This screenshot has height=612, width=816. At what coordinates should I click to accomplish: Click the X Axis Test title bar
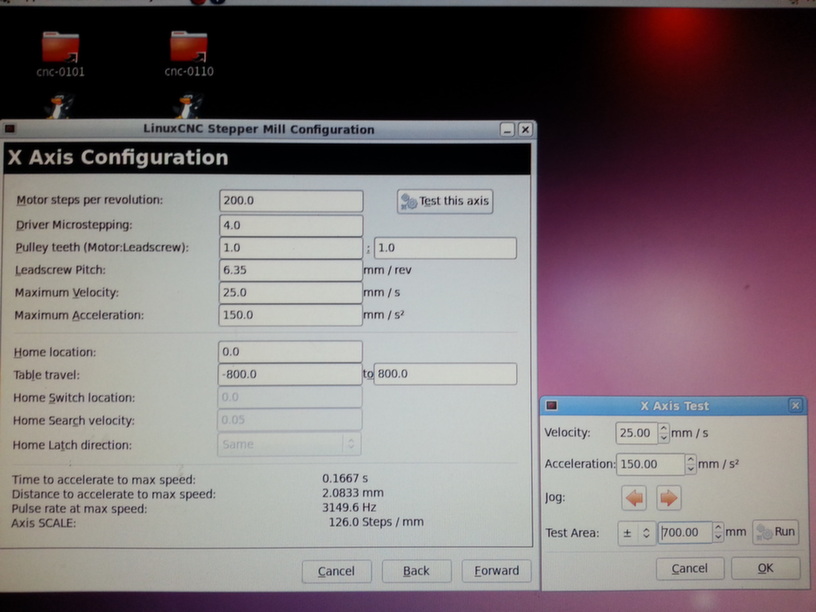click(x=674, y=405)
